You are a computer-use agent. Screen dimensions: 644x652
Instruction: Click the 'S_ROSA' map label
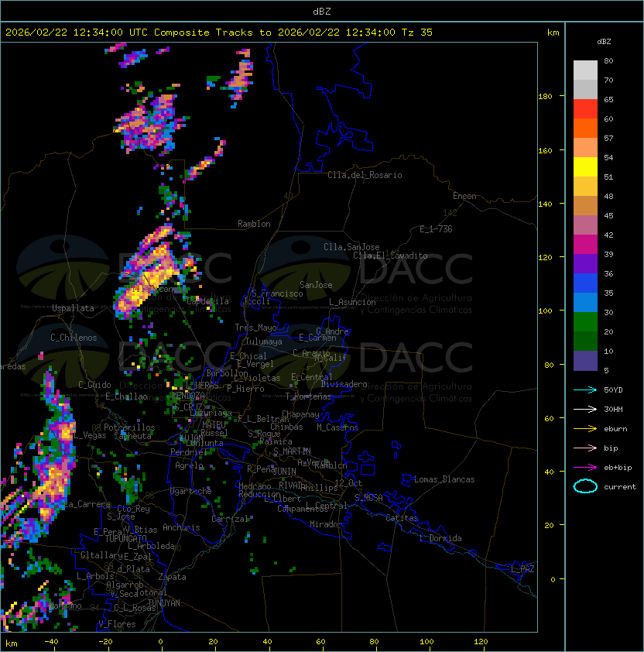point(368,497)
